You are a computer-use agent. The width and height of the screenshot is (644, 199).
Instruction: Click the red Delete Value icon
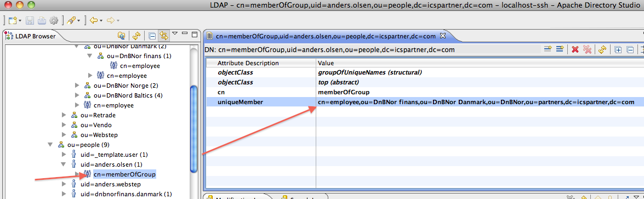pyautogui.click(x=575, y=50)
